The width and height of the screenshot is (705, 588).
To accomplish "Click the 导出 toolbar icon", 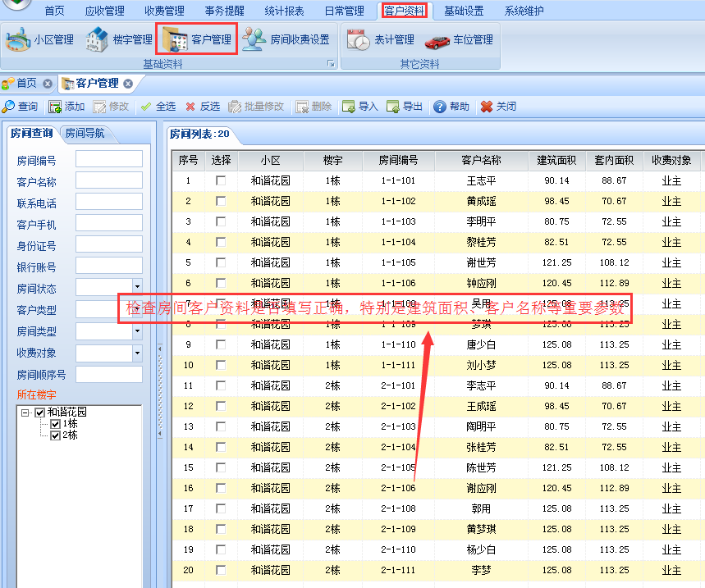I will pos(392,107).
